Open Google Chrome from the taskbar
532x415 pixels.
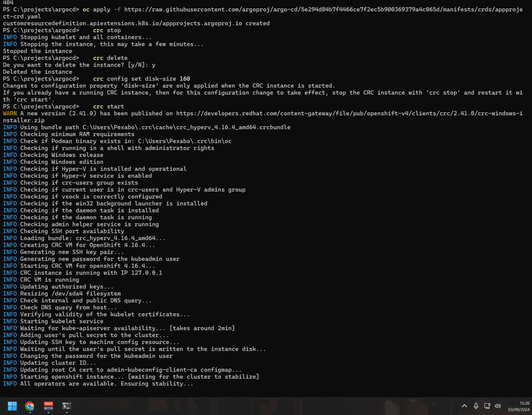click(x=30, y=406)
